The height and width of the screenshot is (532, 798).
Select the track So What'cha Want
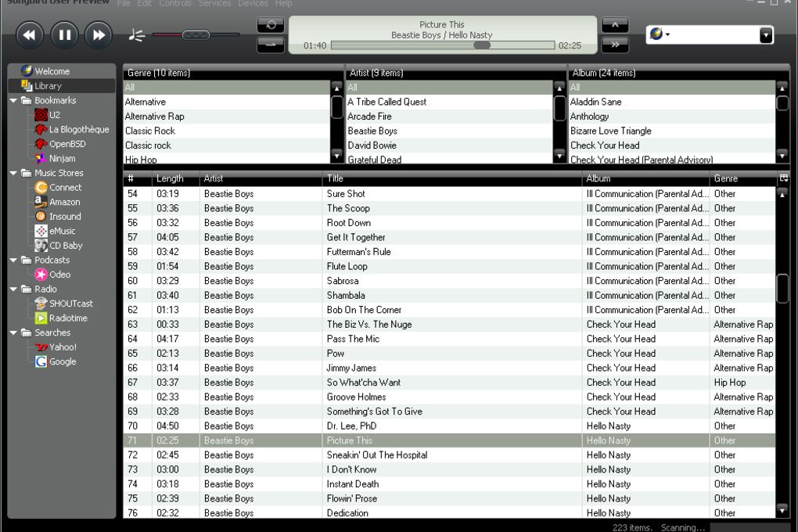click(x=449, y=383)
